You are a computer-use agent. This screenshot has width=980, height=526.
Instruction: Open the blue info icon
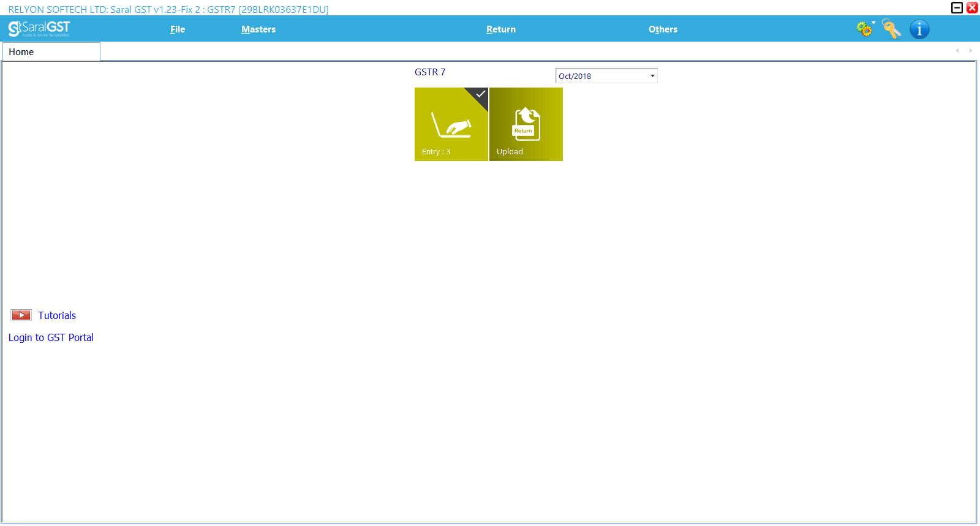(919, 29)
